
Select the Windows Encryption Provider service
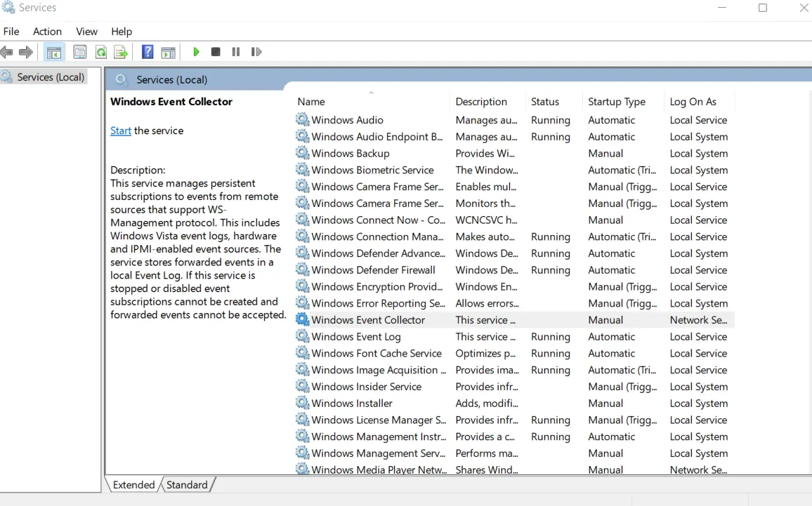tap(377, 286)
